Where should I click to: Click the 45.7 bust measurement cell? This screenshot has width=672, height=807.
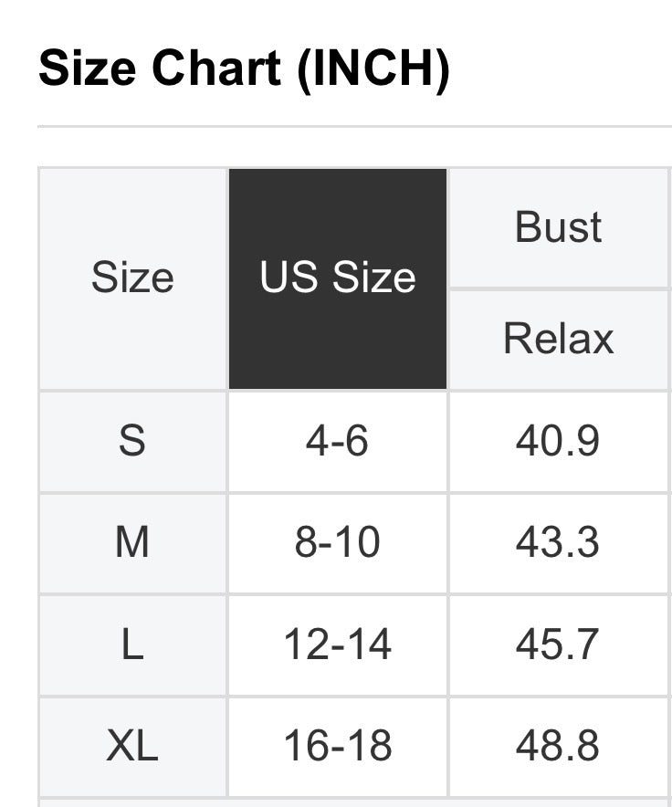coord(559,645)
